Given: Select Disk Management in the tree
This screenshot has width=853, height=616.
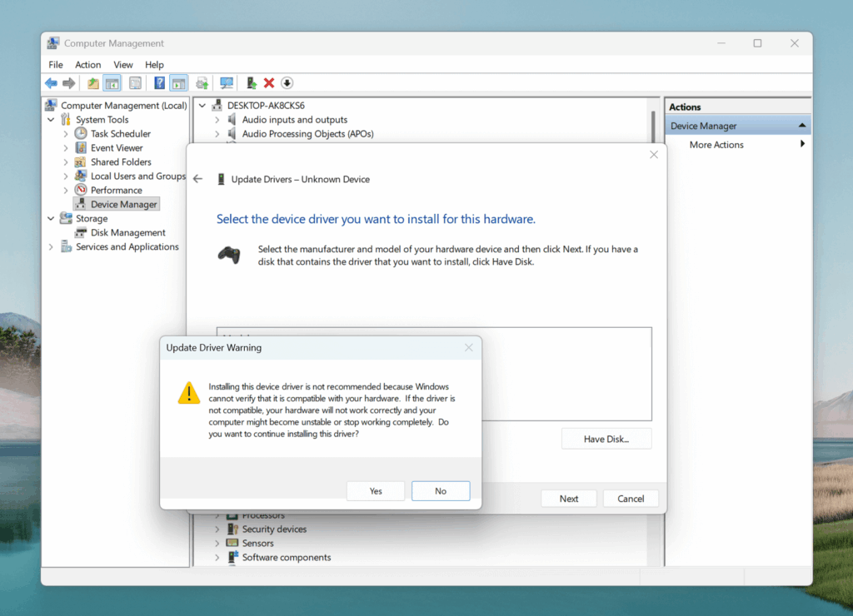Looking at the screenshot, I should tap(127, 233).
